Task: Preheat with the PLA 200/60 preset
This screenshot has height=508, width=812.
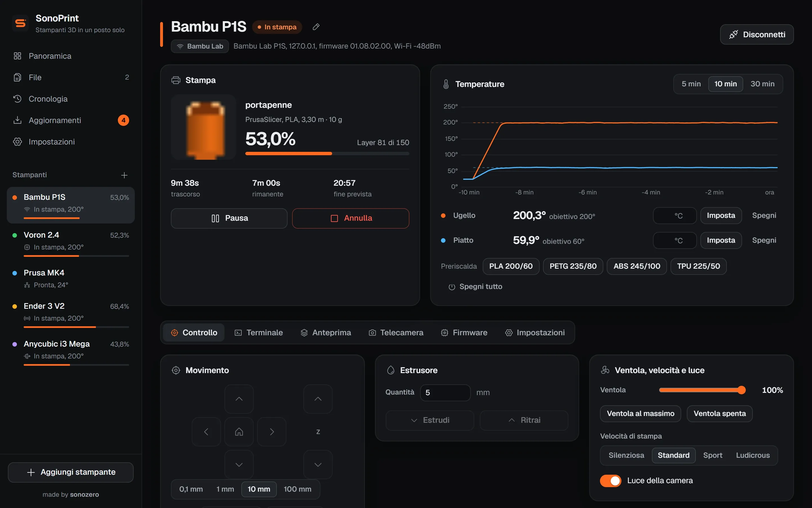Action: [511, 266]
